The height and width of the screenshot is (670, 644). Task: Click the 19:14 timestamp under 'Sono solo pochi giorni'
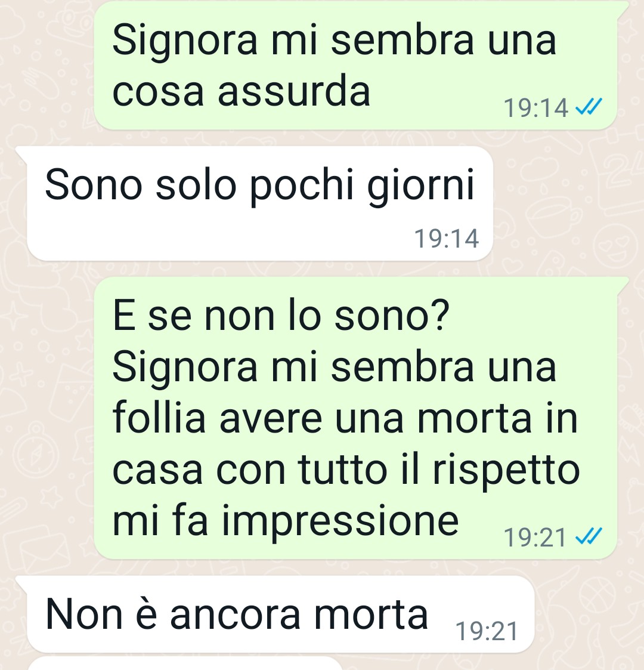tap(446, 238)
